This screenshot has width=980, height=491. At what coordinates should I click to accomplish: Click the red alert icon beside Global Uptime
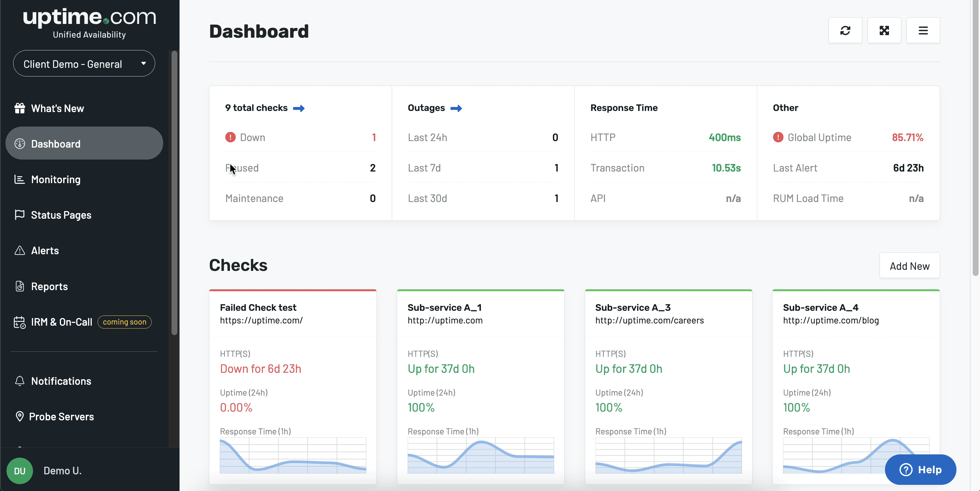778,137
